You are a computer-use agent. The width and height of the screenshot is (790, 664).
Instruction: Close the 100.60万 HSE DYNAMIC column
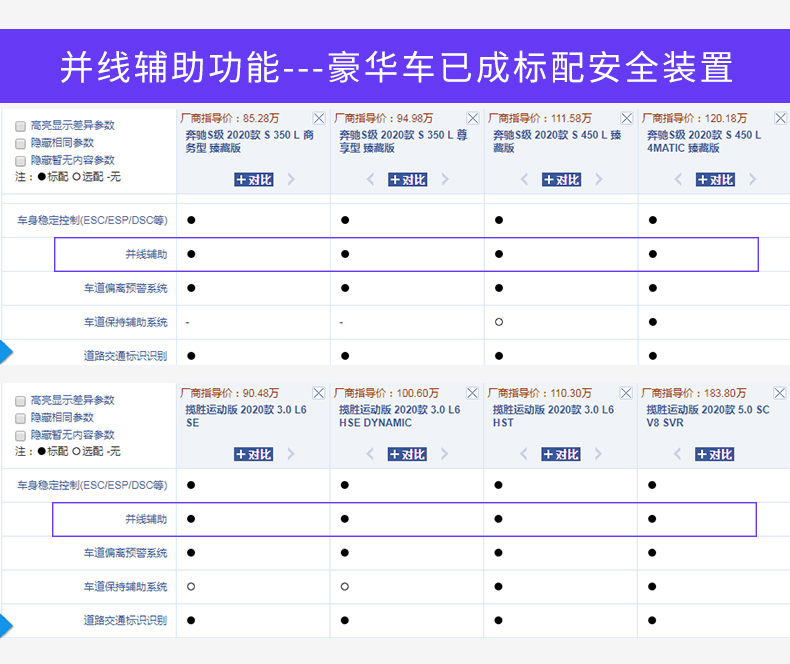[x=473, y=394]
